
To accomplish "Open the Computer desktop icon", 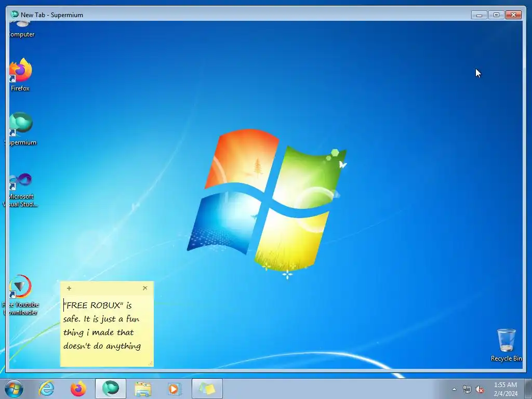I will coord(21,30).
